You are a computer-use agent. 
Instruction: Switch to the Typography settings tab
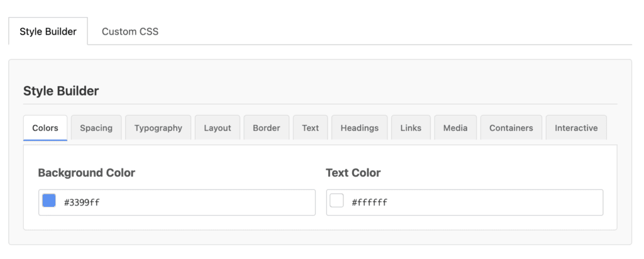coord(158,128)
